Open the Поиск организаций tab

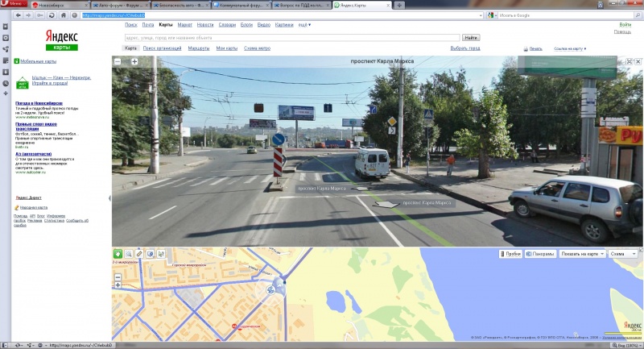tap(163, 48)
